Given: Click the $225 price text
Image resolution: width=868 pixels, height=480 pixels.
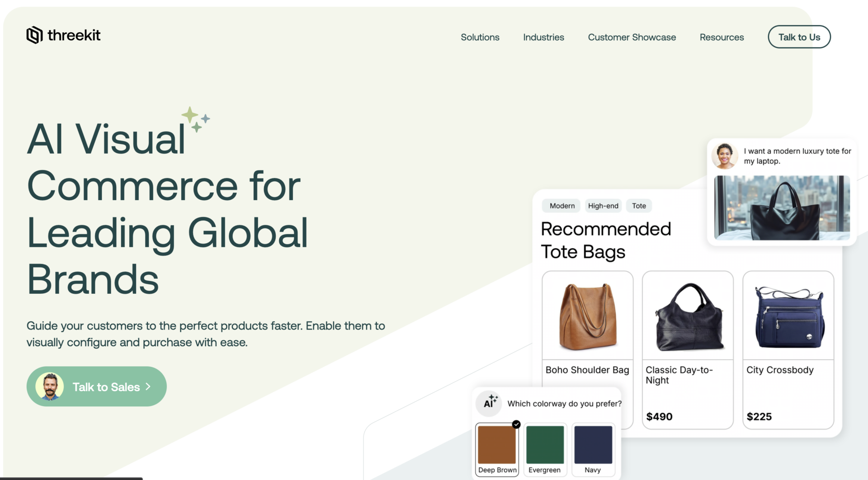Looking at the screenshot, I should [759, 417].
